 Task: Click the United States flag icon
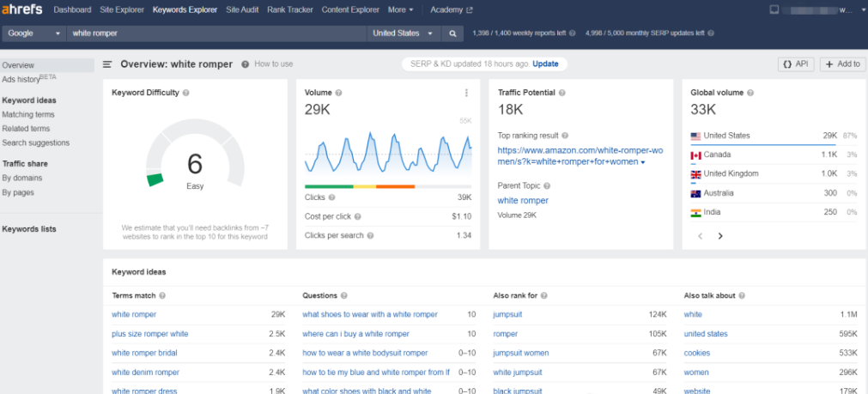pos(695,136)
